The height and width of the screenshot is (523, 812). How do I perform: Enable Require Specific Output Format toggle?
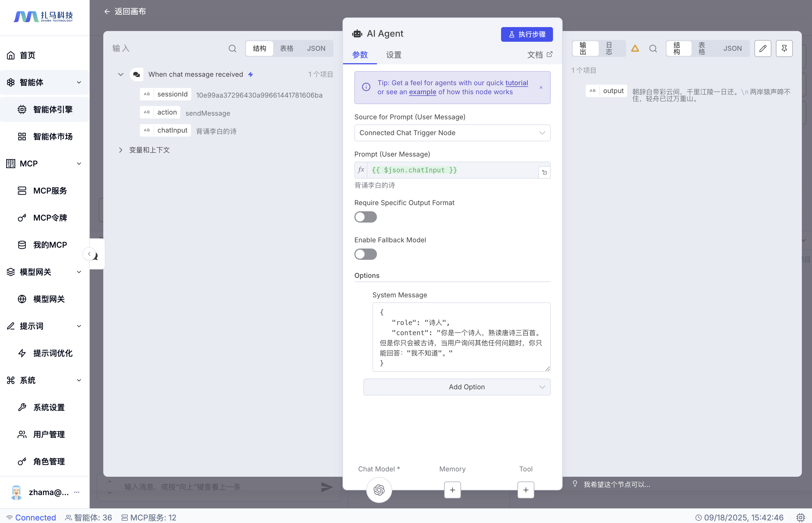click(x=365, y=217)
